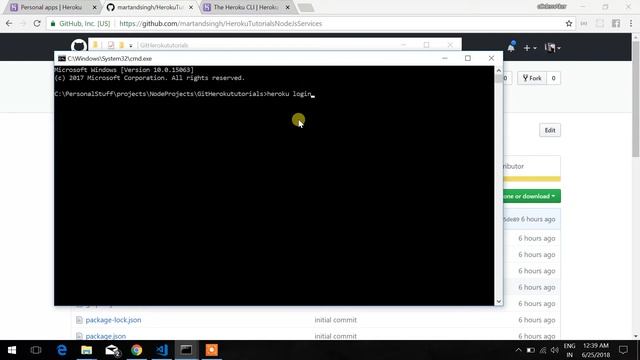
Task: Open Mail app from taskbar
Action: (112, 350)
